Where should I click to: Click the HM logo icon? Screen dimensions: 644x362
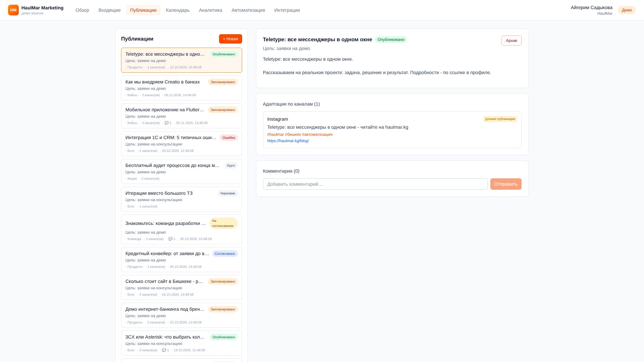coord(13,10)
